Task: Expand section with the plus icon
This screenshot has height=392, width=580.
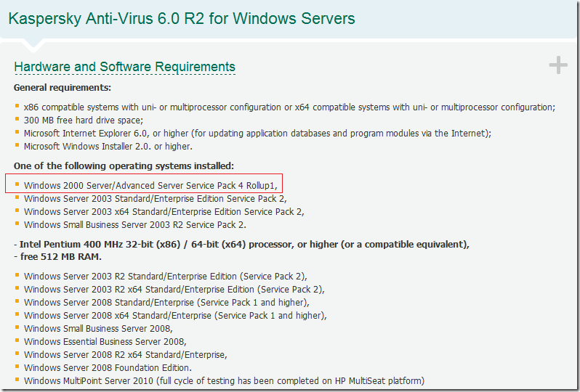Action: coord(558,65)
